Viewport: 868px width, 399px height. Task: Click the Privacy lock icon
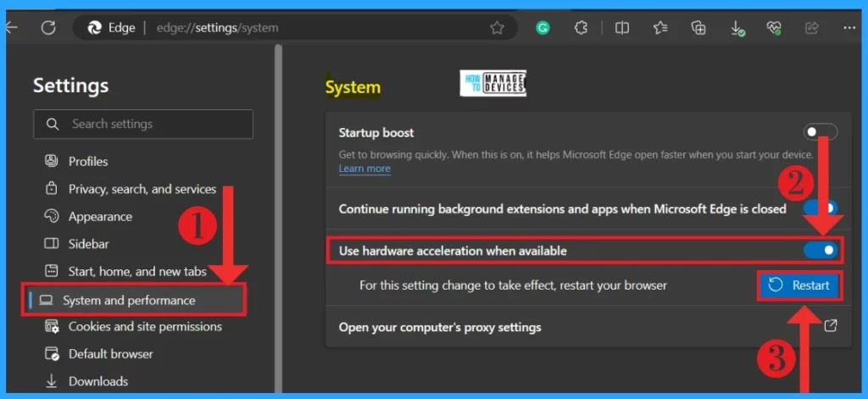[52, 189]
